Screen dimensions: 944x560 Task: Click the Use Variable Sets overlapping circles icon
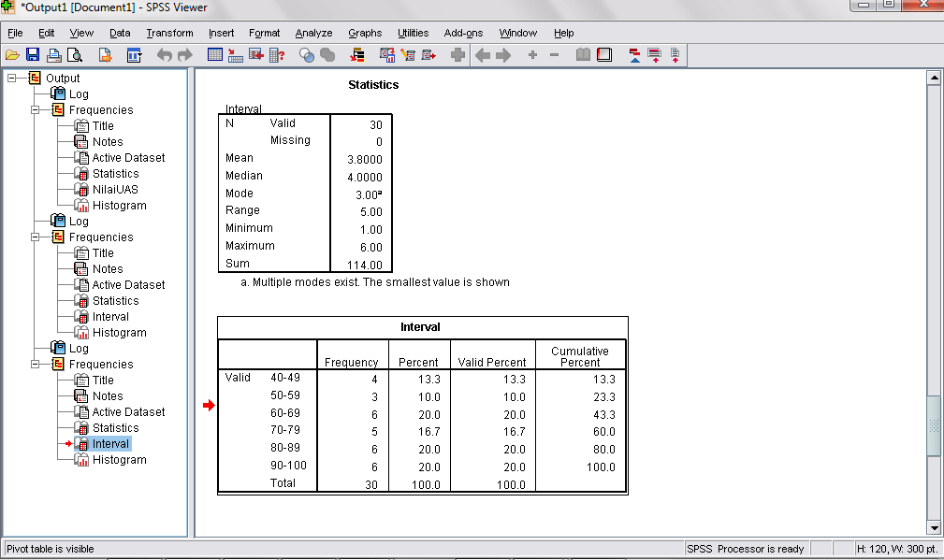307,55
